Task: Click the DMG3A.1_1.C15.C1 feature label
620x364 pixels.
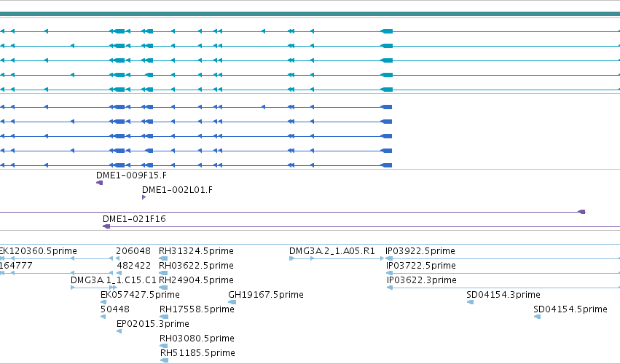Action: click(x=114, y=280)
